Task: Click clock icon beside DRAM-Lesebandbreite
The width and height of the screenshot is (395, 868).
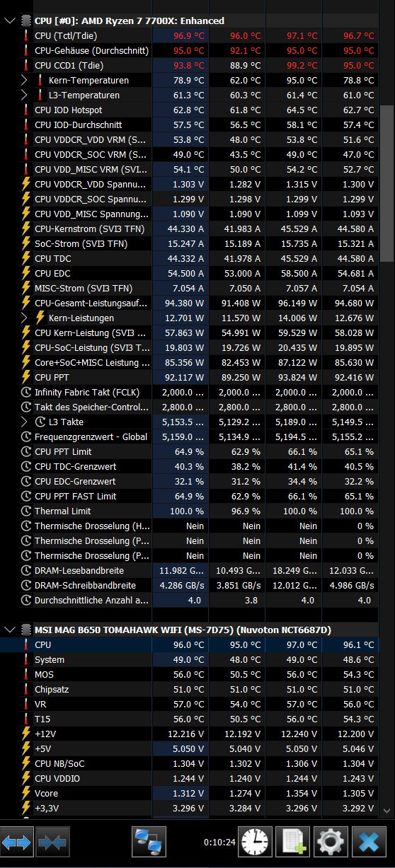Action: click(26, 570)
